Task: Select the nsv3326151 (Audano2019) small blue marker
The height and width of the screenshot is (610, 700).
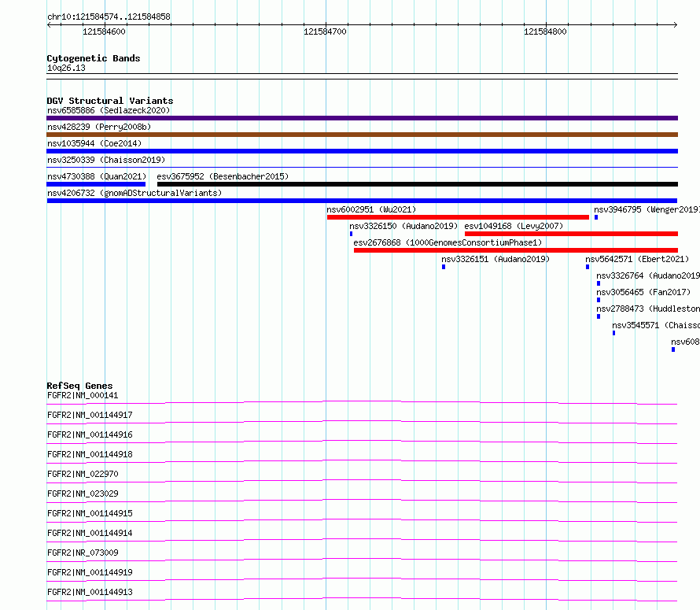Action: pos(444,267)
